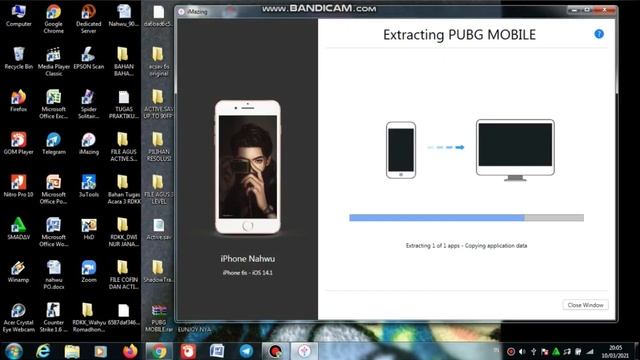Select the ShadowTra... folder
The height and width of the screenshot is (360, 640).
pos(159,272)
